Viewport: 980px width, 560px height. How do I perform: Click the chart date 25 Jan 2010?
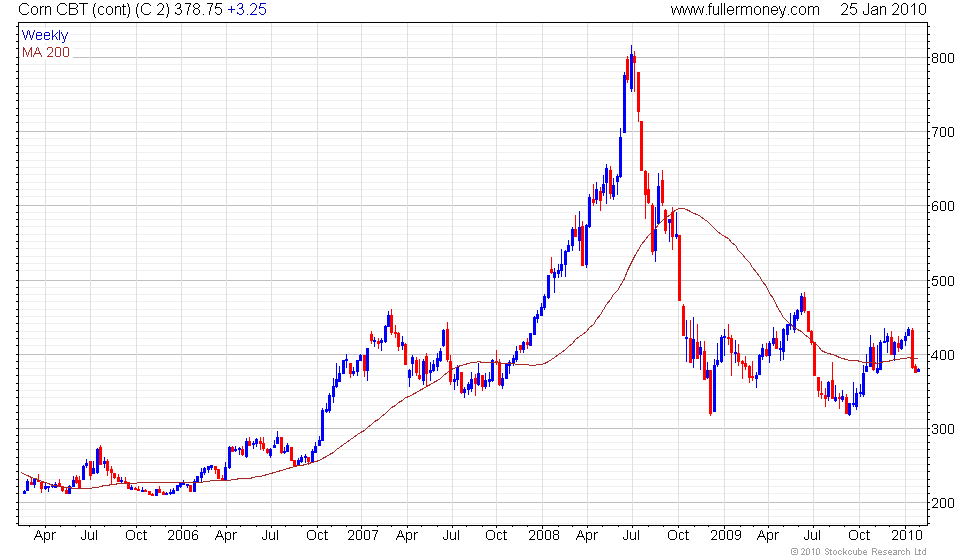point(883,10)
